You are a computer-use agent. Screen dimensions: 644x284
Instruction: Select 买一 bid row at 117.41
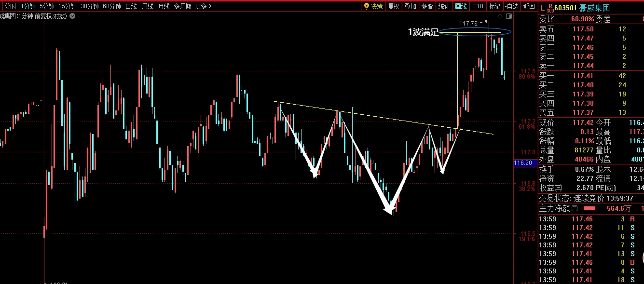(x=591, y=76)
